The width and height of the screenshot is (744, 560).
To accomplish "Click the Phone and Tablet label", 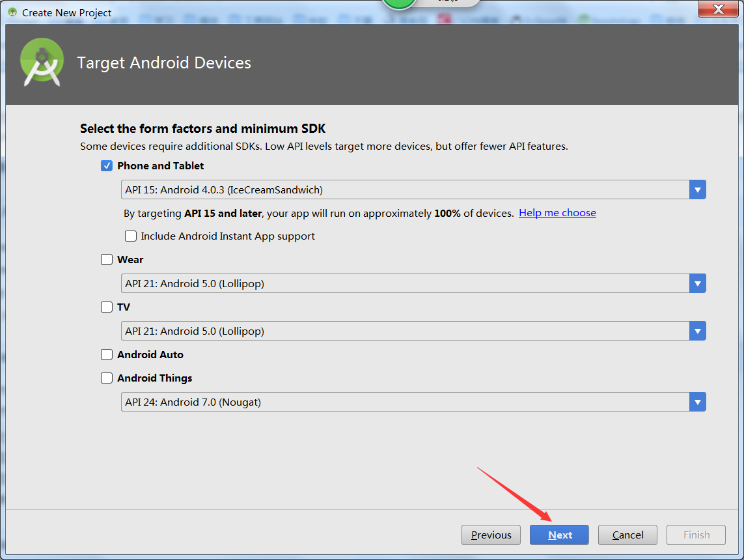I will click(x=160, y=165).
